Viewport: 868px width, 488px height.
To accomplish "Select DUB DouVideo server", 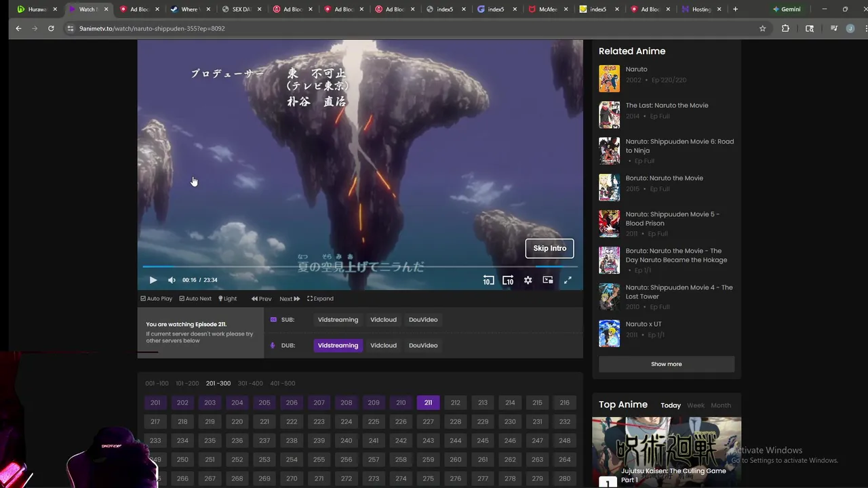I will 423,346.
